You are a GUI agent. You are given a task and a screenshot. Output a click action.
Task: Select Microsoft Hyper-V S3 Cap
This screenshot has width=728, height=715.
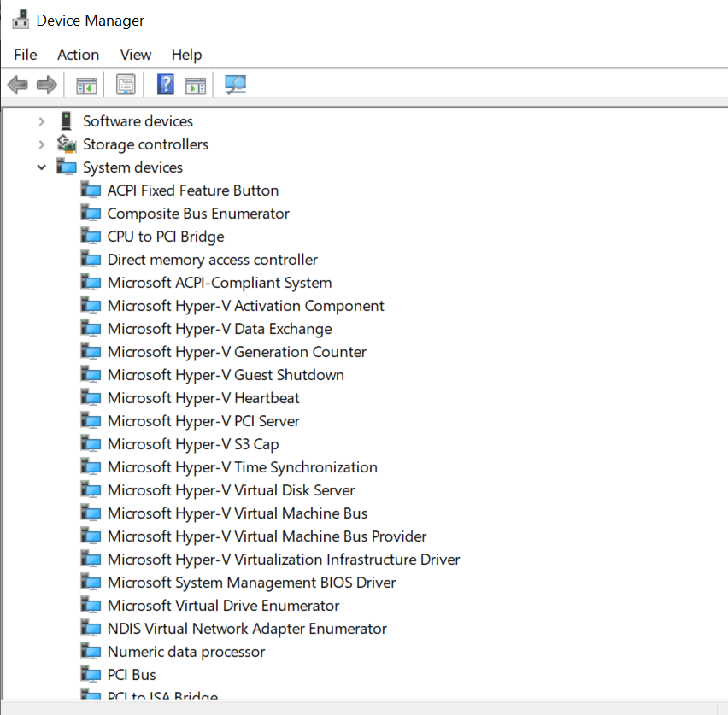(x=193, y=444)
